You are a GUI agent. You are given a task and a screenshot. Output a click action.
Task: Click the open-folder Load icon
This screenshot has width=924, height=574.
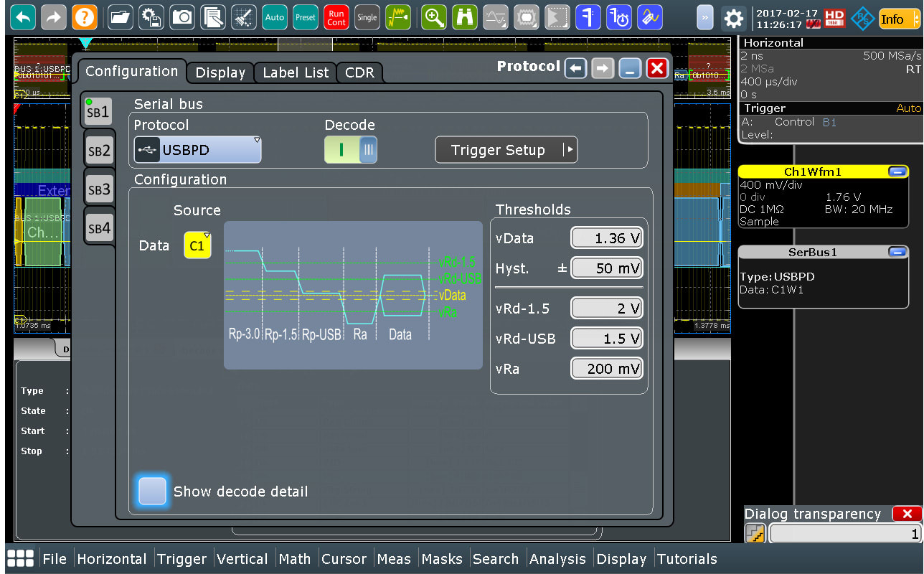click(x=121, y=17)
